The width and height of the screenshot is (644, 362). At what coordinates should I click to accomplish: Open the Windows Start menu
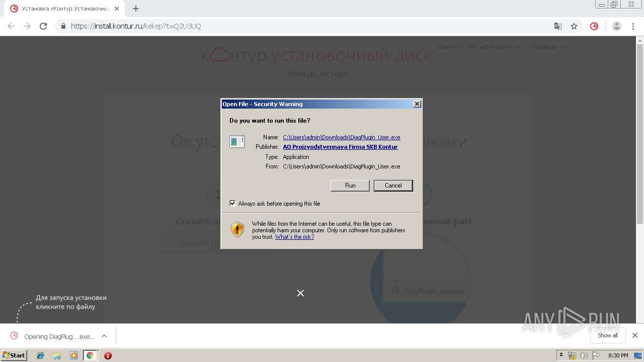tap(14, 355)
